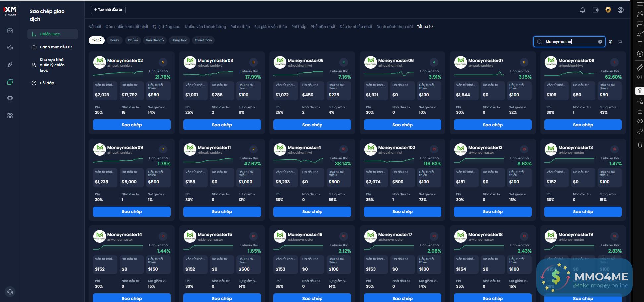The image size is (644, 302).
Task: Click Sao chép on the Moneymaster13 card
Action: [583, 212]
